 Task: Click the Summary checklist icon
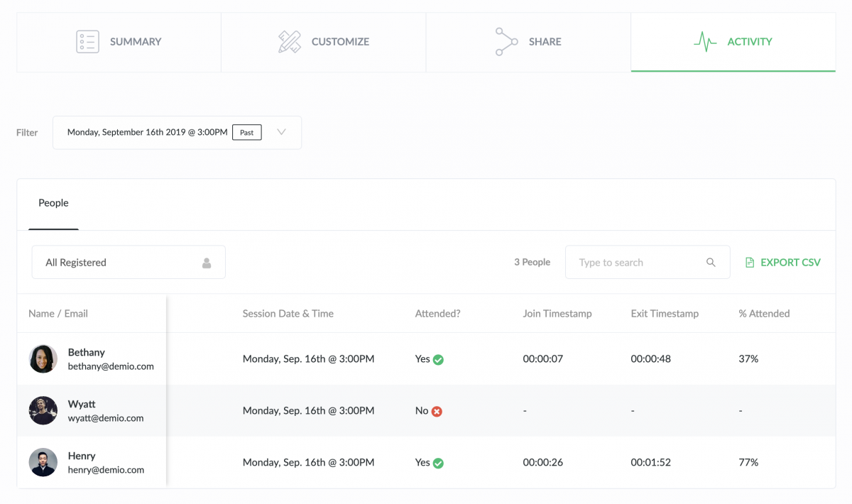87,42
